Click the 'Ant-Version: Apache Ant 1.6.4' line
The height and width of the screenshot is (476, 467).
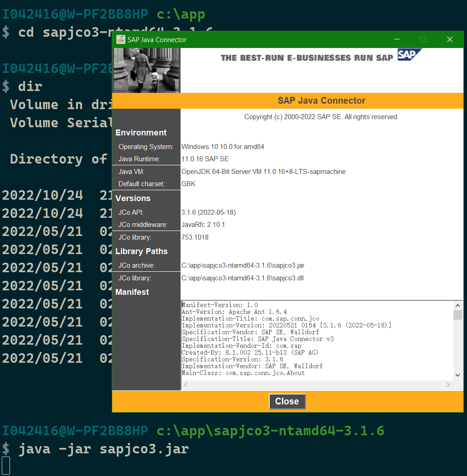(x=234, y=312)
